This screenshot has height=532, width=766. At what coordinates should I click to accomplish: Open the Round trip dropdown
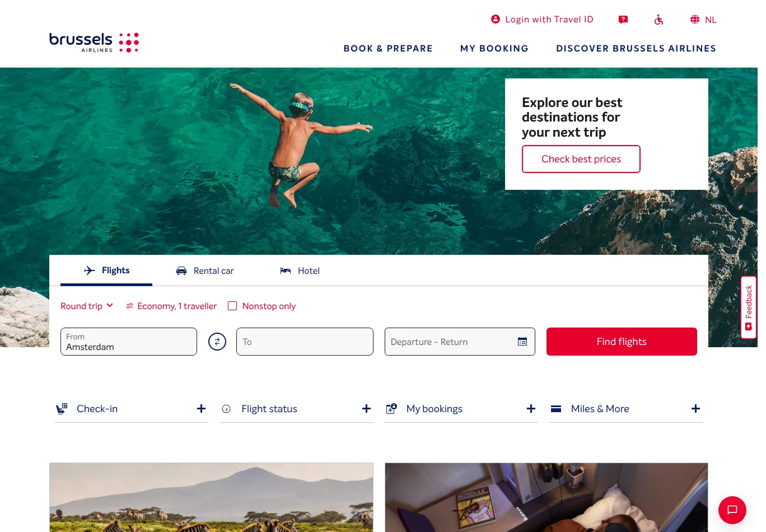click(x=87, y=306)
